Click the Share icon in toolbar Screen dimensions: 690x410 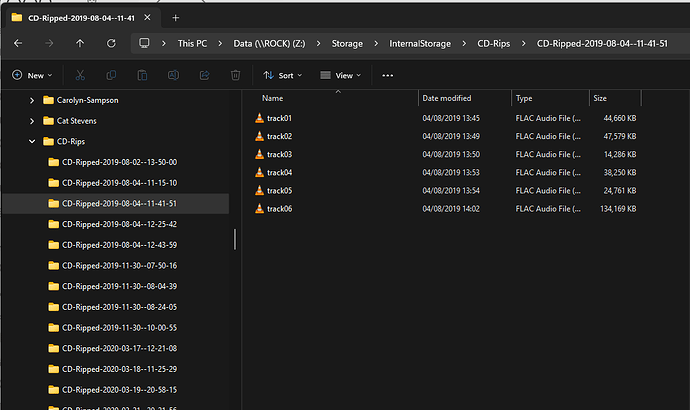click(205, 75)
